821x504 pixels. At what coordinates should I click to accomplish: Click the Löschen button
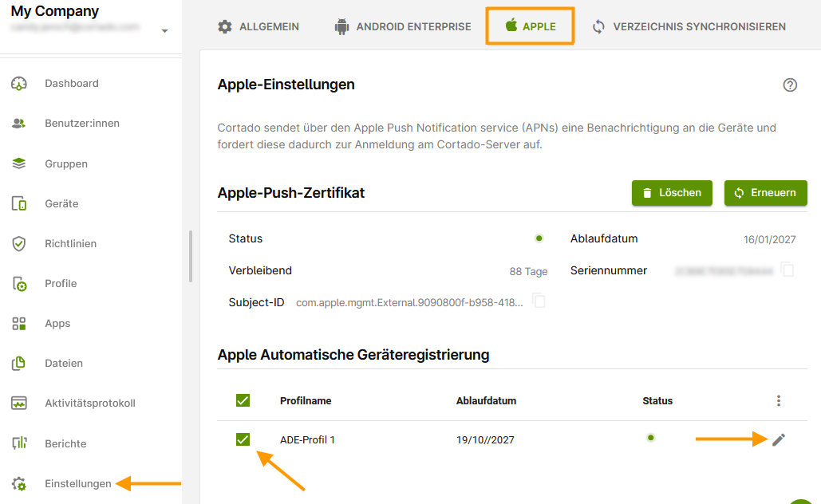click(672, 193)
